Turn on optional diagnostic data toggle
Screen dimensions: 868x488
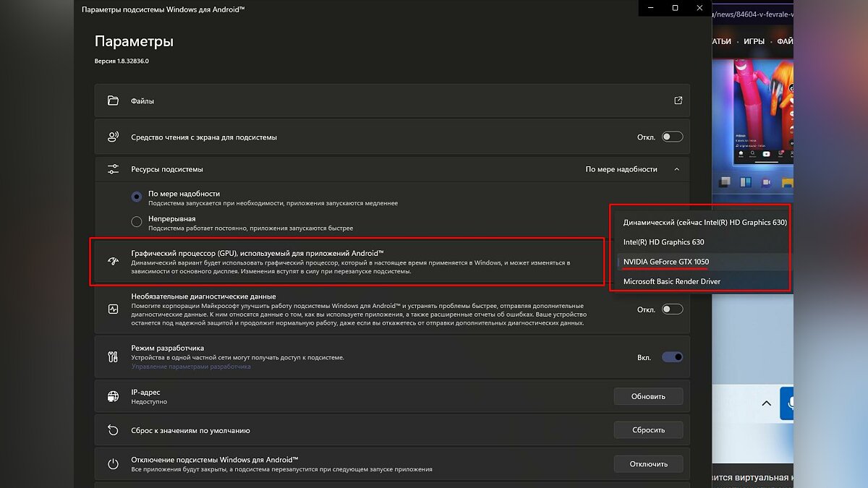pyautogui.click(x=671, y=309)
